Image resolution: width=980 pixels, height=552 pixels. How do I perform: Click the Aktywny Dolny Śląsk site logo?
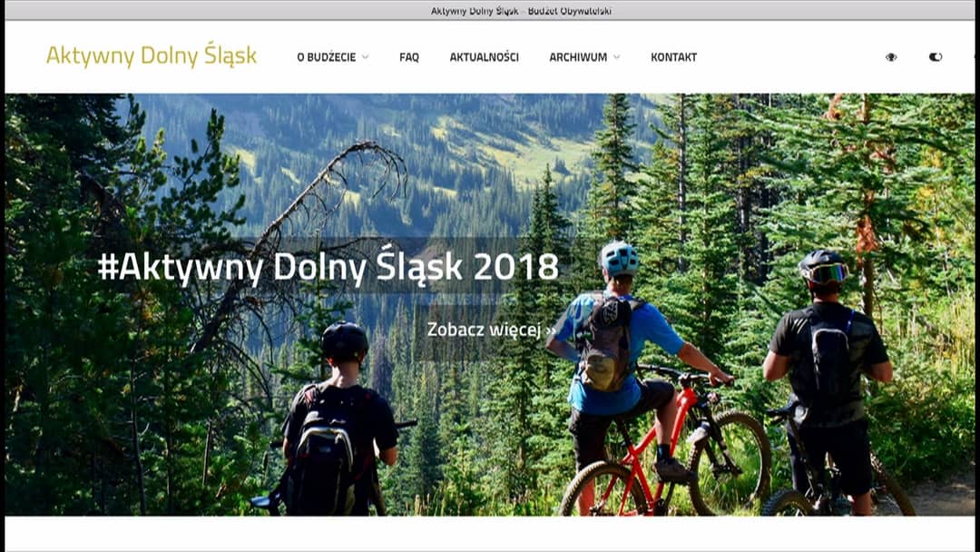(152, 55)
